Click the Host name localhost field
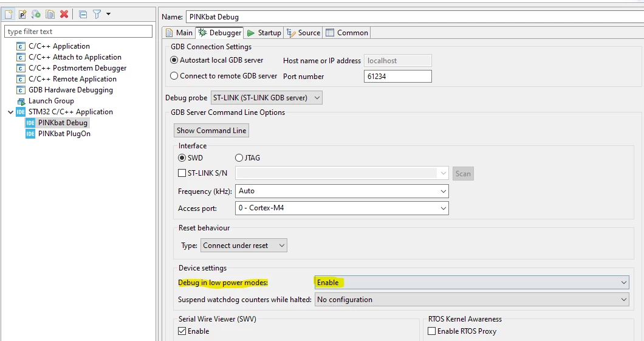644x341 pixels. coord(397,61)
